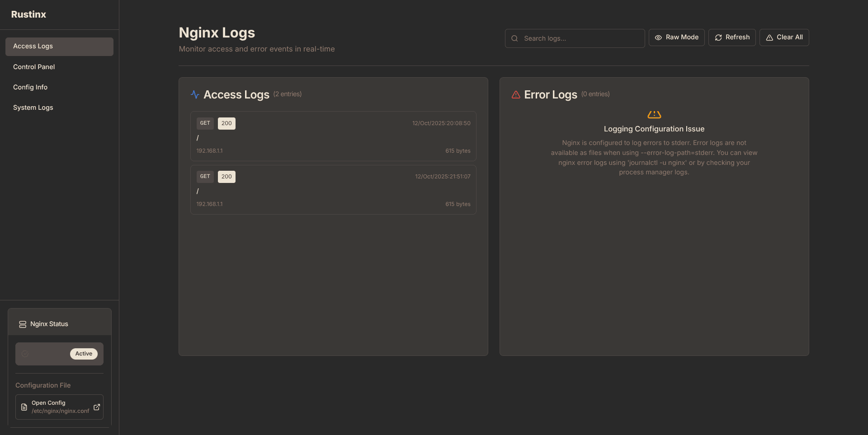The height and width of the screenshot is (435, 868).
Task: Click the Active status badge under Nginx Status
Action: pos(84,354)
